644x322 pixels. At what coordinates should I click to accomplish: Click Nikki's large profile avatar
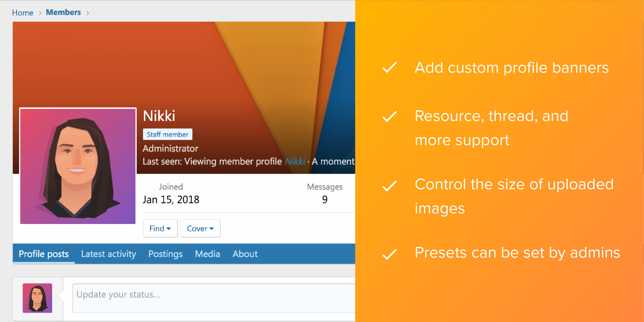(x=78, y=166)
